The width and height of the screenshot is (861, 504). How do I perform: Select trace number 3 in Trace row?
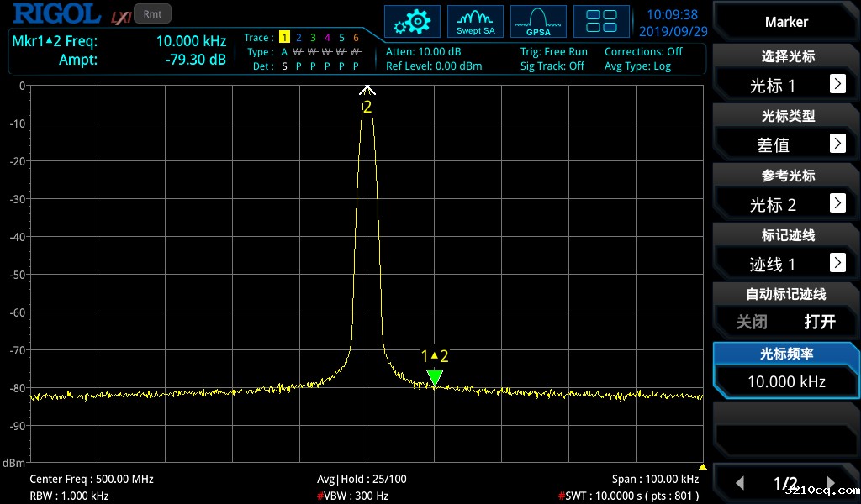pos(313,38)
